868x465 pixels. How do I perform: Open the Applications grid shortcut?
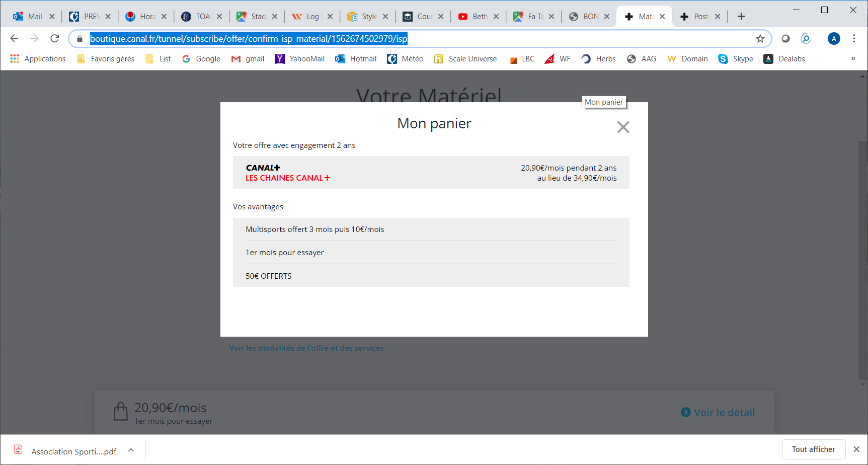pos(38,59)
